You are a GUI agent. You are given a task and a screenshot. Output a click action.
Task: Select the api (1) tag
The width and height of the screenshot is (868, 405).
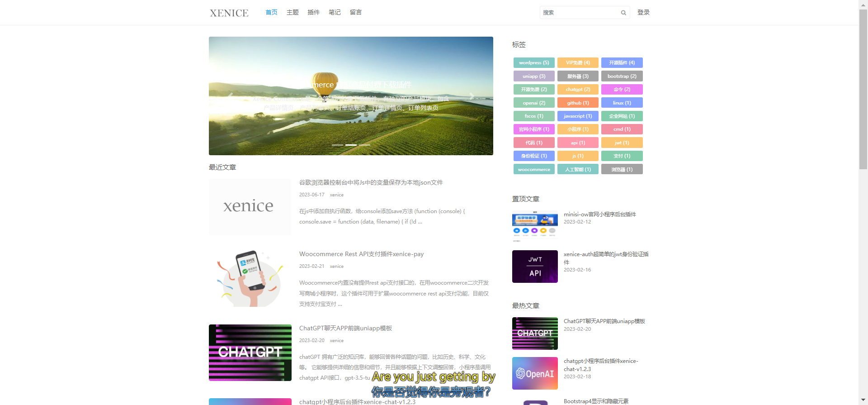pyautogui.click(x=578, y=143)
